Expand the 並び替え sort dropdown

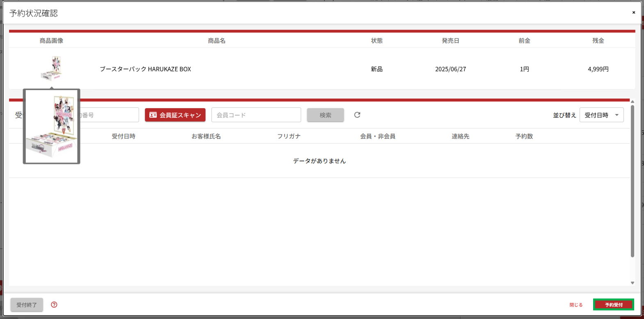tap(601, 115)
